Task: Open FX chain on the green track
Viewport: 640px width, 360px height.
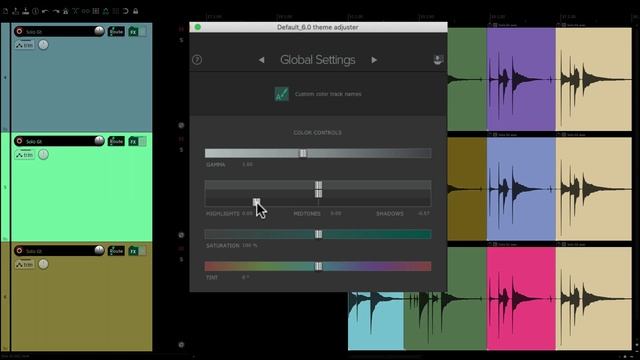Action: pyautogui.click(x=133, y=141)
